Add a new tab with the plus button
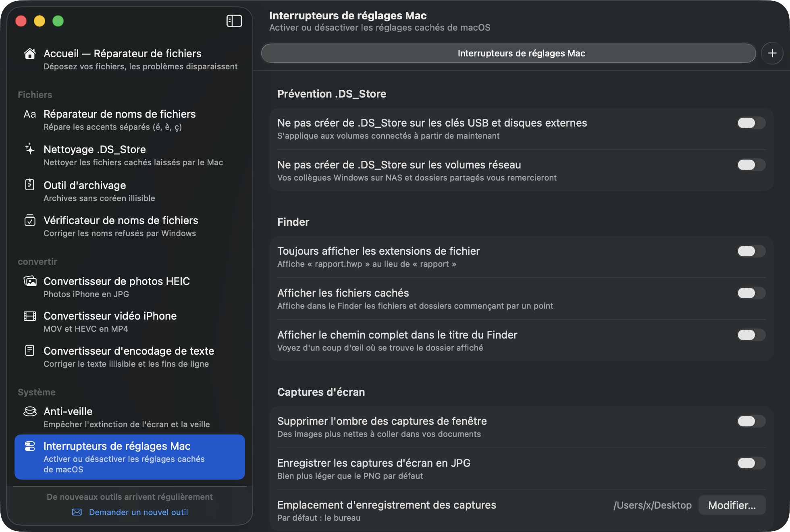Image resolution: width=790 pixels, height=532 pixels. tap(772, 53)
